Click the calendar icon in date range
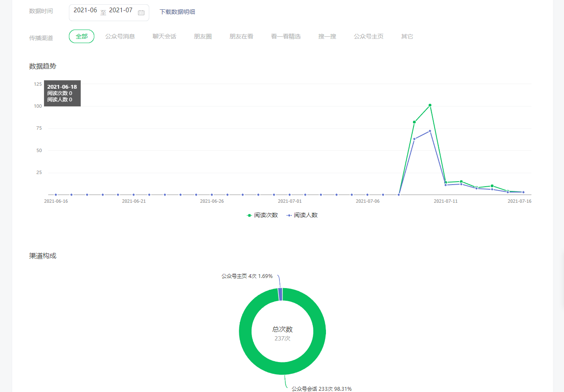Viewport: 564px width, 392px height. (x=141, y=13)
